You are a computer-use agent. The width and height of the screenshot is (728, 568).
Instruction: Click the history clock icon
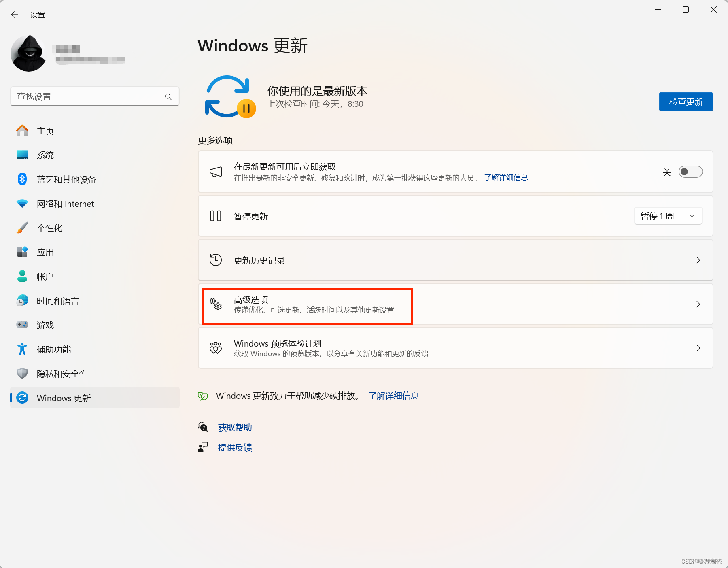216,260
